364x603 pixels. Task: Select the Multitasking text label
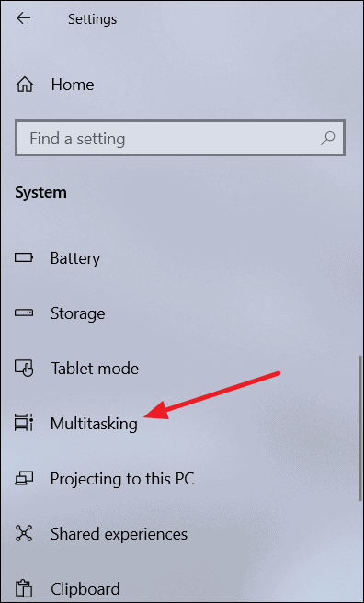pos(94,424)
